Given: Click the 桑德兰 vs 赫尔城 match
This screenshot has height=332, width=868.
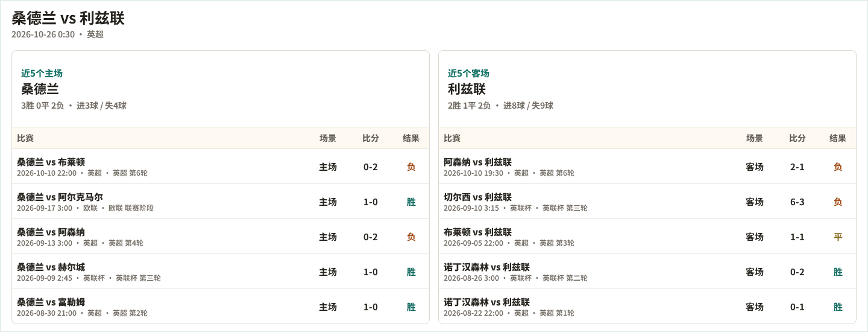Looking at the screenshot, I should (221, 272).
